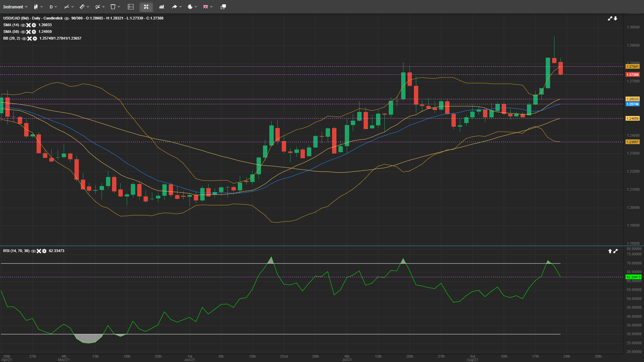Viewport: 644px width, 362px height.
Task: Toggle the chart layout grid icon
Action: tap(131, 7)
